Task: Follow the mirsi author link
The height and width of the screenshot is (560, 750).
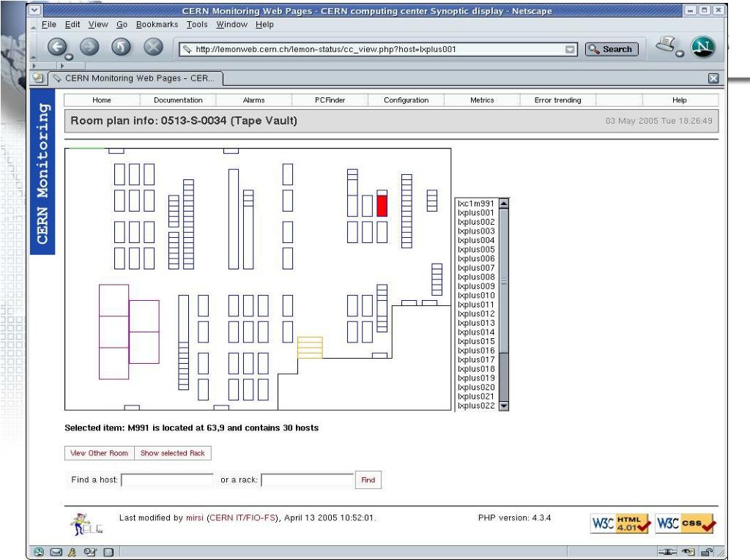Action: 195,518
